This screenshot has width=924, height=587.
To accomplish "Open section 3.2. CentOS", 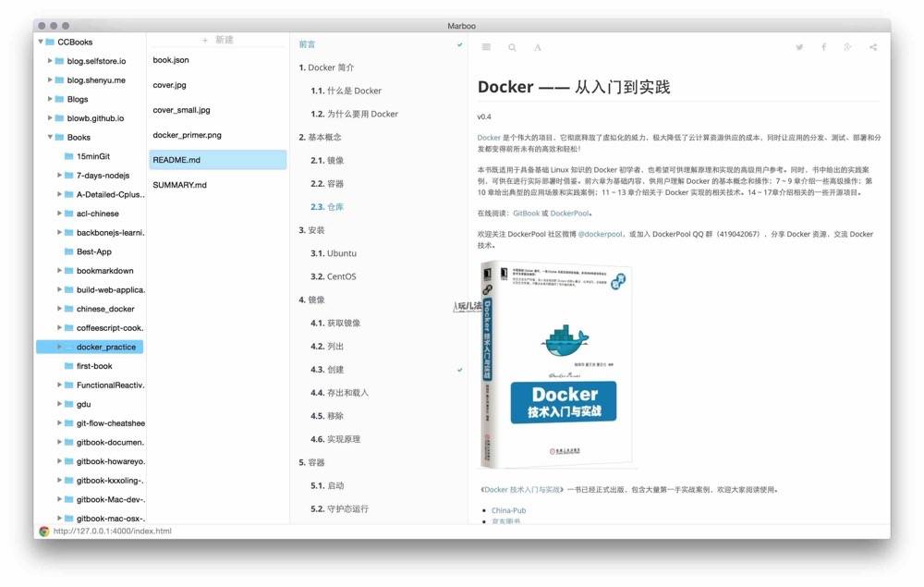I will (x=334, y=276).
